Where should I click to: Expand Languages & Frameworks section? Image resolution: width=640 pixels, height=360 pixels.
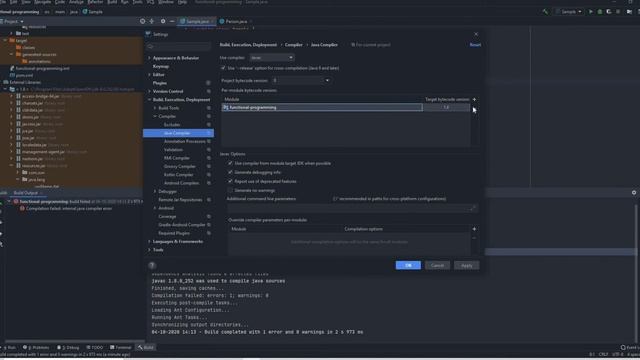tap(149, 242)
